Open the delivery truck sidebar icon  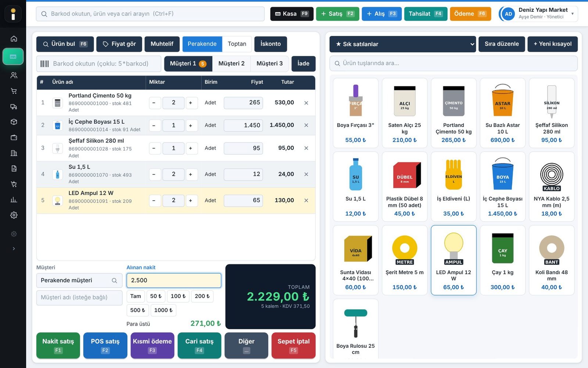pos(14,106)
